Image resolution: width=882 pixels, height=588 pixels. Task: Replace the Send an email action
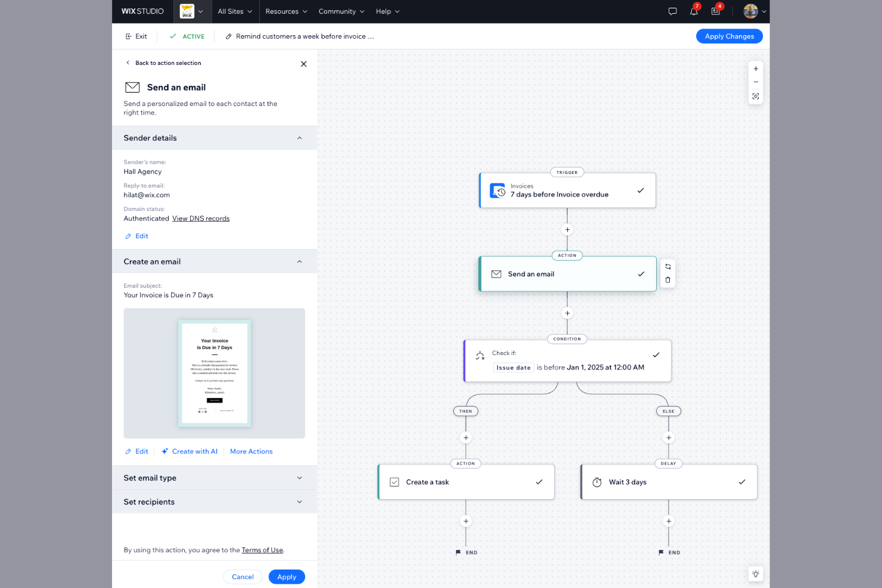tap(668, 266)
